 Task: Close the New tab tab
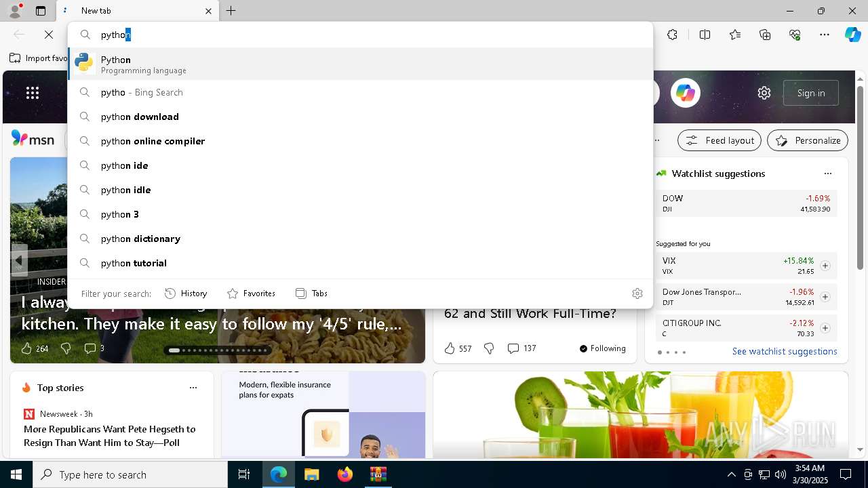208,11
